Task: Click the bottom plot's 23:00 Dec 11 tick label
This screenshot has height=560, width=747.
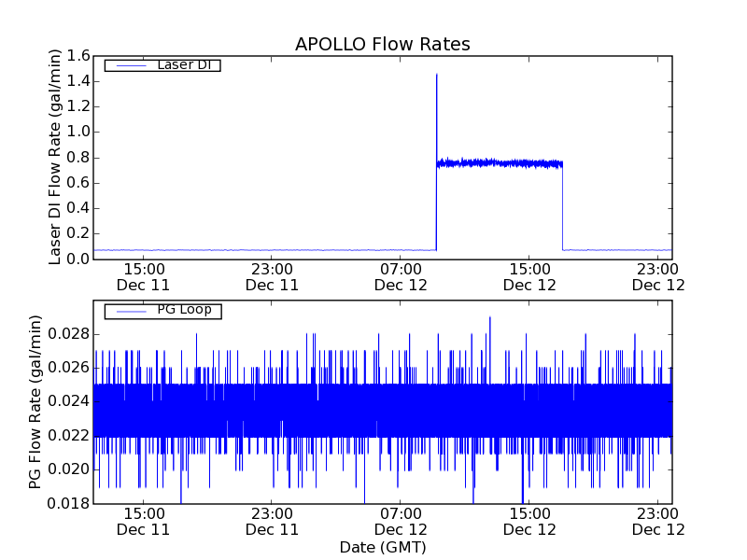Action: pos(272,522)
